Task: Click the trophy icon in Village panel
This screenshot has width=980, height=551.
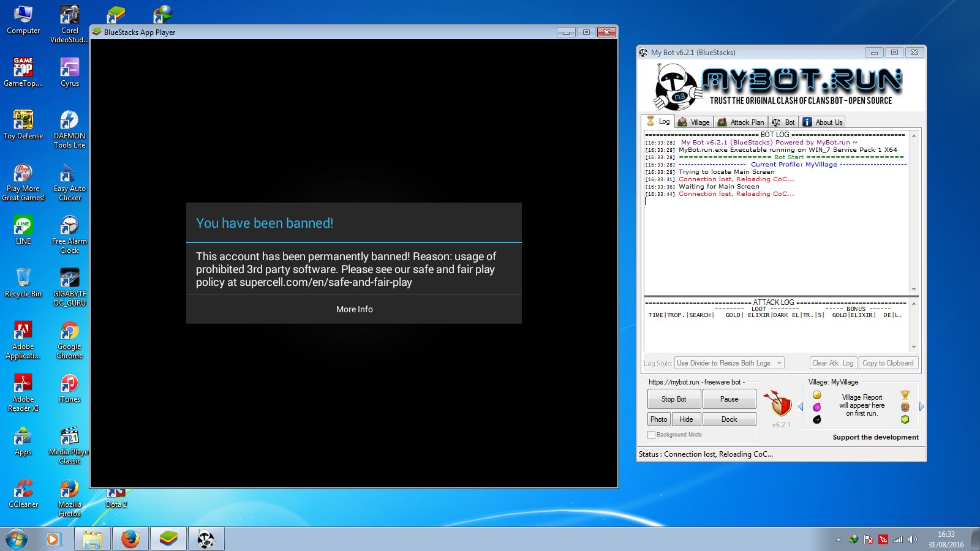Action: click(x=905, y=395)
